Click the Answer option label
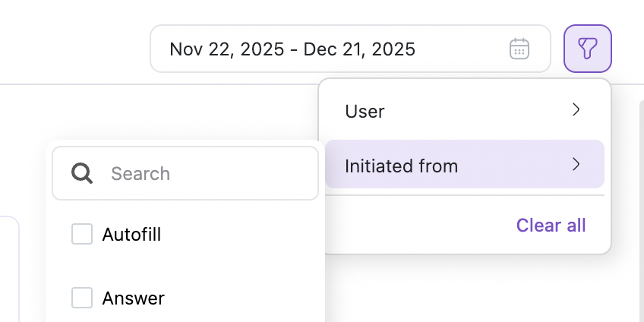The width and height of the screenshot is (644, 322). coord(133,298)
